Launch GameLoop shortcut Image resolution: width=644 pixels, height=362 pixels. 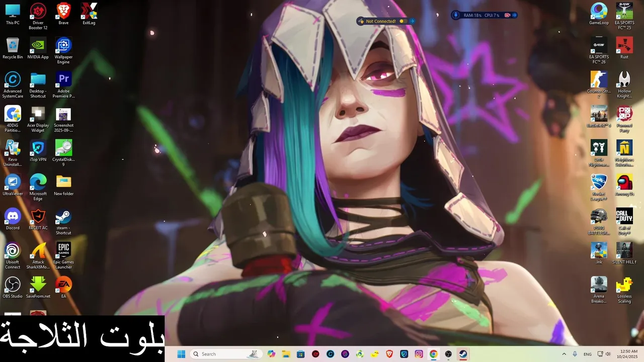pos(599,15)
